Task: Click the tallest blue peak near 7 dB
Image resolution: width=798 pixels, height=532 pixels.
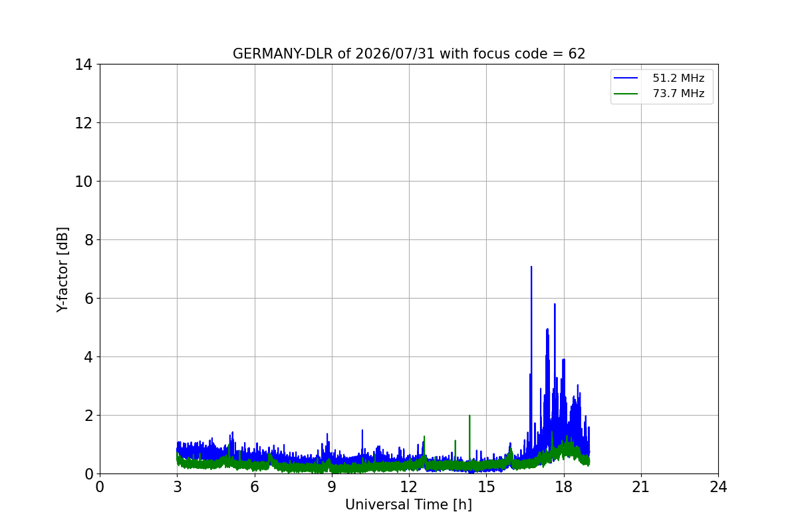Action: coord(531,267)
